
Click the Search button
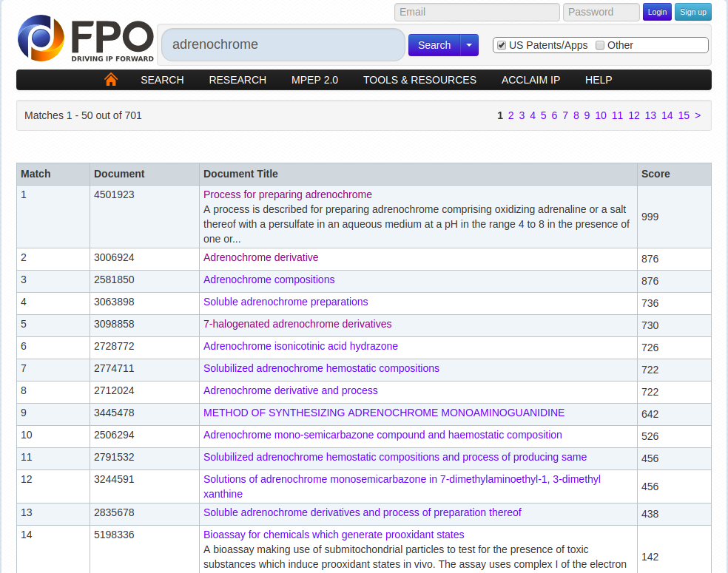(x=434, y=45)
